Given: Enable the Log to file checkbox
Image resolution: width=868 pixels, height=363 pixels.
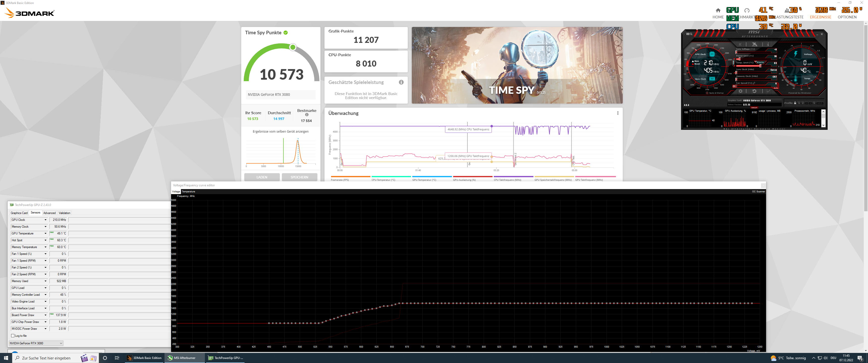Looking at the screenshot, I should [x=13, y=336].
